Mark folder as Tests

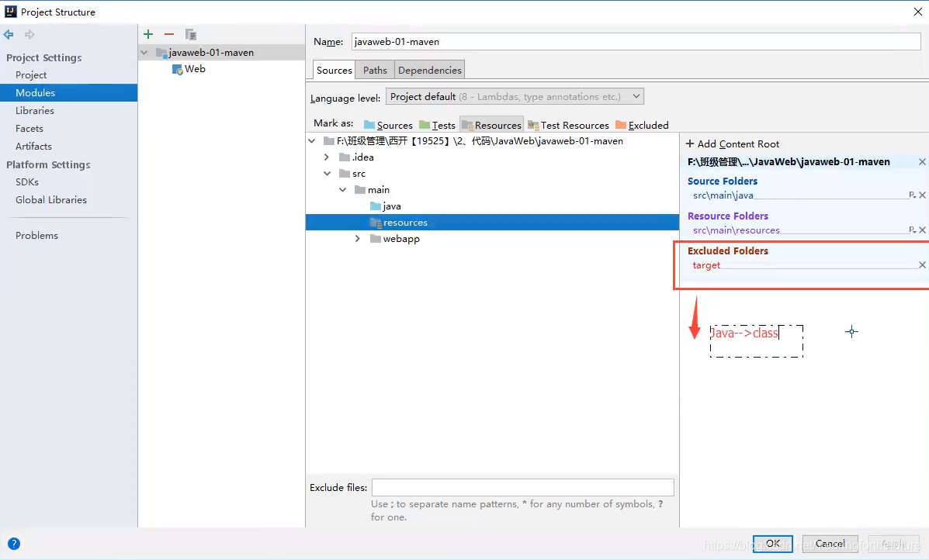(437, 125)
